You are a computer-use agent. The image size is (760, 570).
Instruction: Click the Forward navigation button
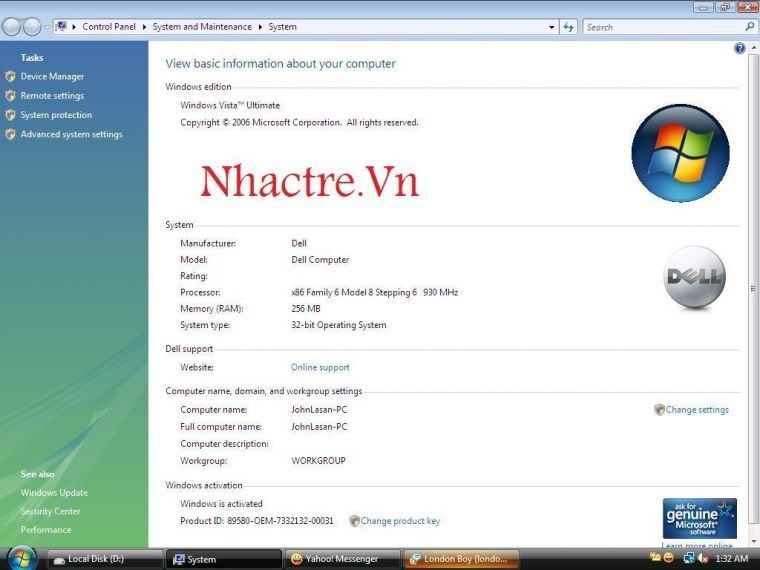point(32,27)
